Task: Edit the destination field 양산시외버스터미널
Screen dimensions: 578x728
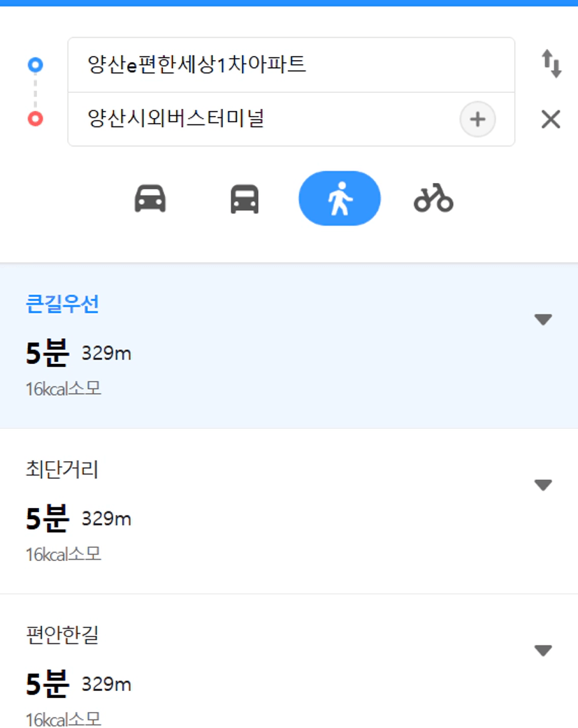Action: 263,119
